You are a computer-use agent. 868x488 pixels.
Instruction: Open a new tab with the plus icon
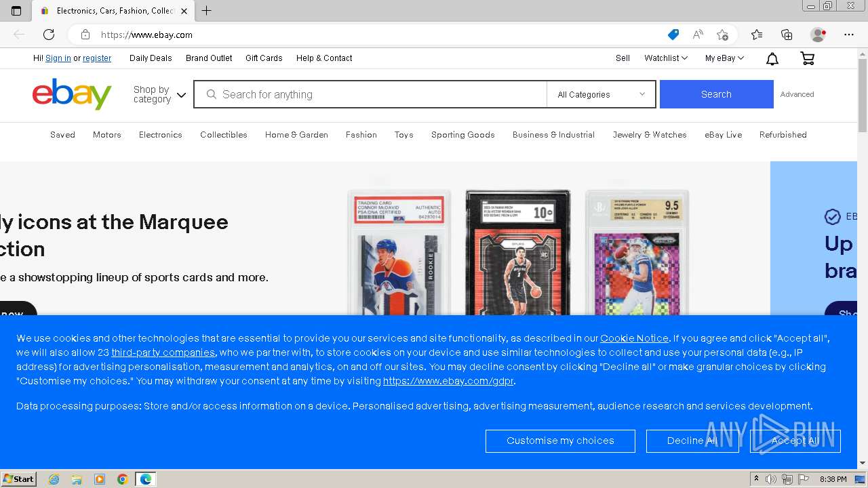pyautogui.click(x=207, y=11)
